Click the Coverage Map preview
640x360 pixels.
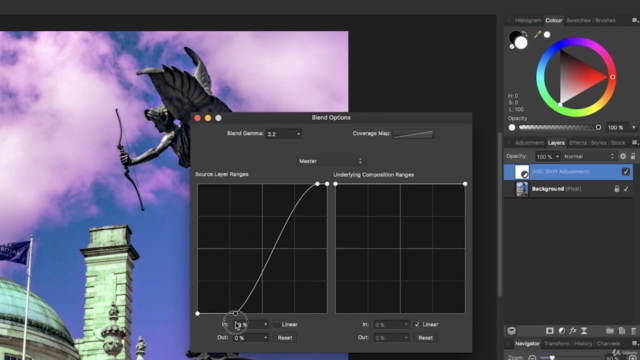413,134
